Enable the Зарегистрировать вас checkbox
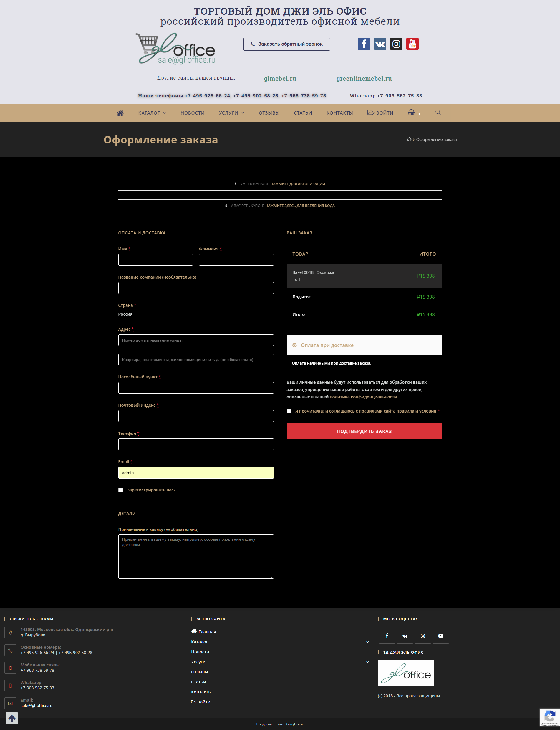This screenshot has width=560, height=730. tap(121, 490)
